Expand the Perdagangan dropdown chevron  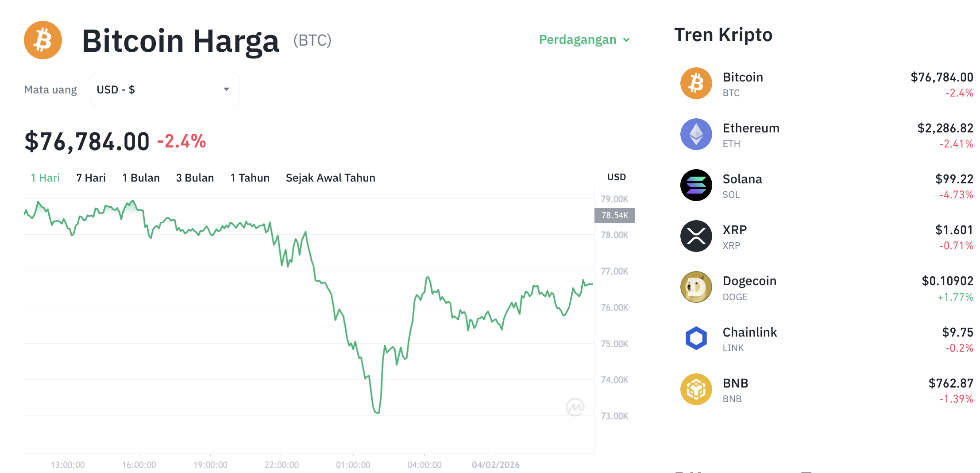point(626,40)
